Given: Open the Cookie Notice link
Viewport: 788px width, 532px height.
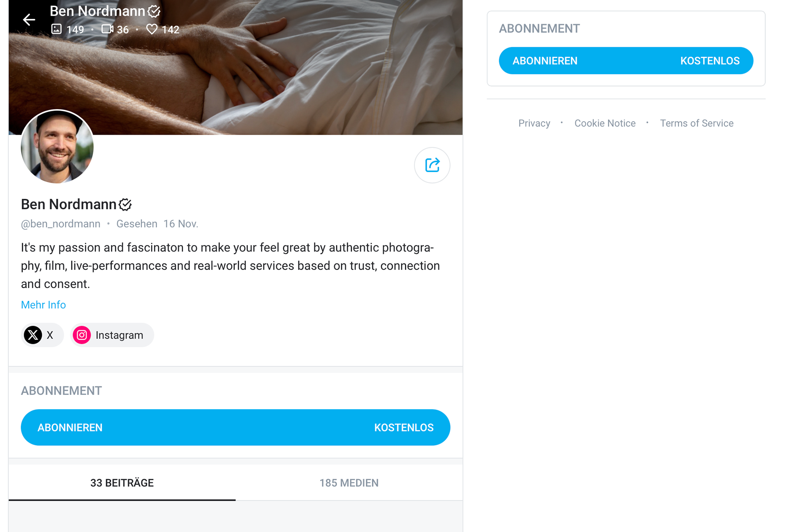Looking at the screenshot, I should (605, 123).
